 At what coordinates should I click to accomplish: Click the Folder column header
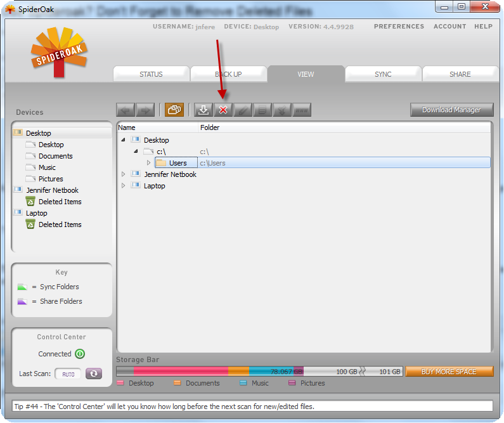[x=344, y=127]
